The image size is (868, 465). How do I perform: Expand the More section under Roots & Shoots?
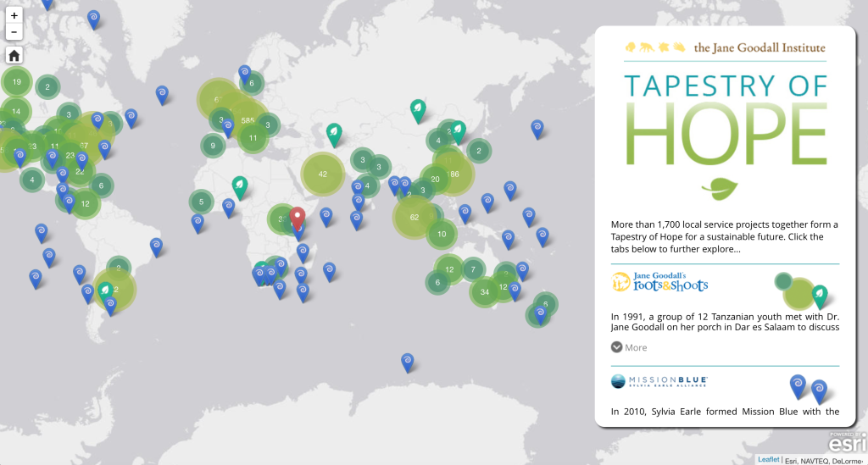(629, 347)
